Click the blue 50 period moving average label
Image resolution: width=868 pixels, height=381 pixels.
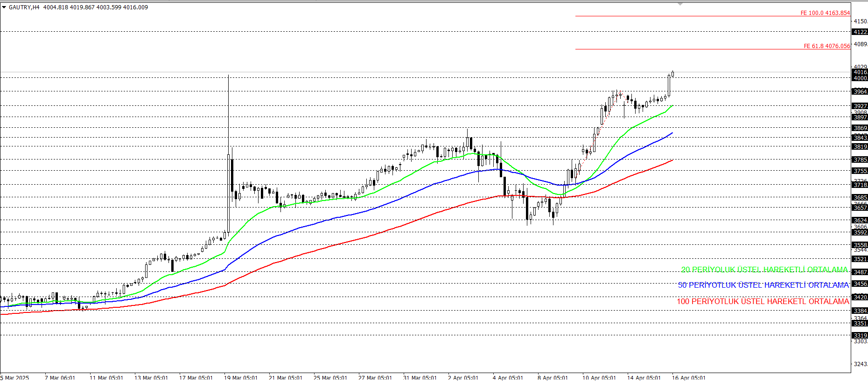[x=763, y=285]
